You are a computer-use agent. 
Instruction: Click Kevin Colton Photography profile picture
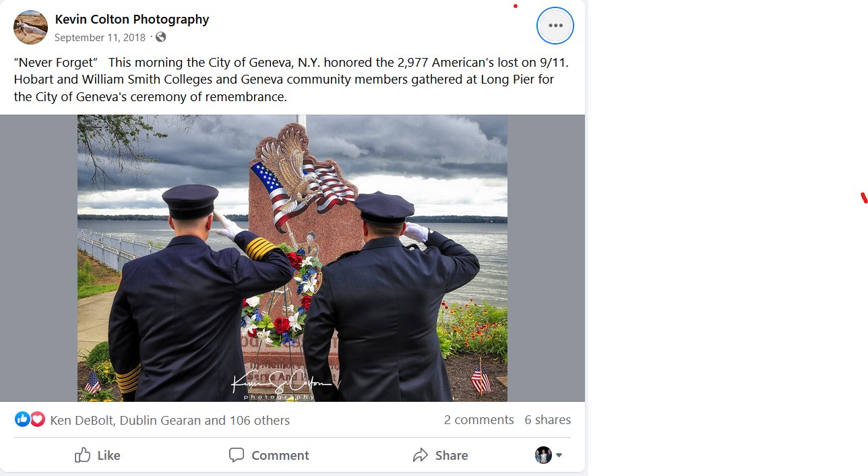pos(30,27)
